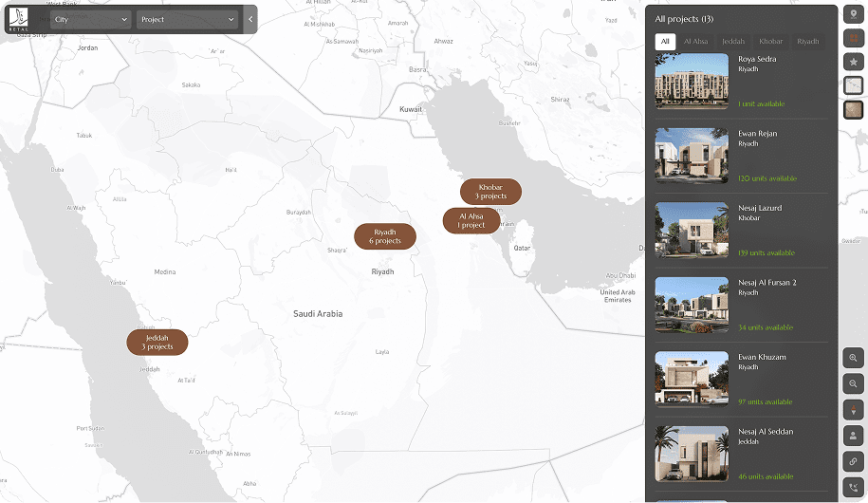Click the Retal logo
This screenshot has height=503, width=868.
click(x=19, y=19)
